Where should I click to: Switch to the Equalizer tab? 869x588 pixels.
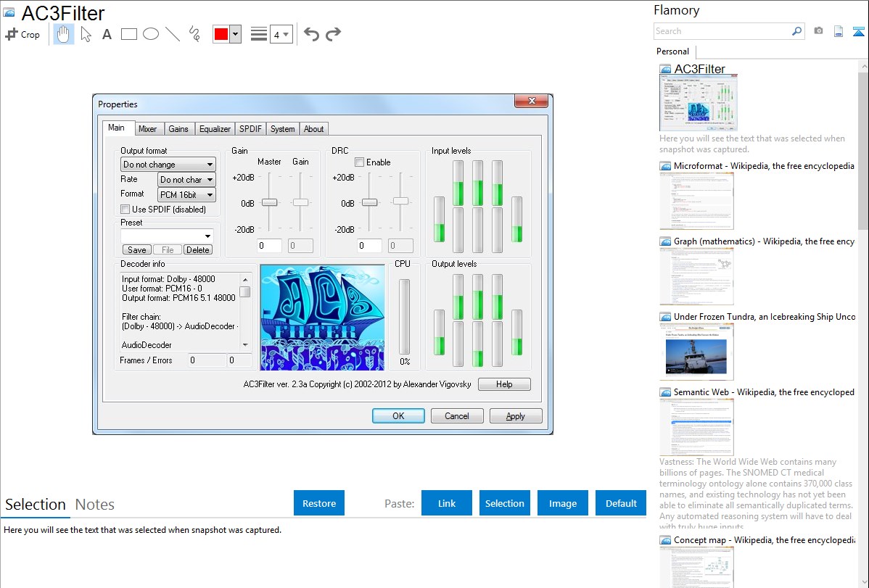coord(215,128)
